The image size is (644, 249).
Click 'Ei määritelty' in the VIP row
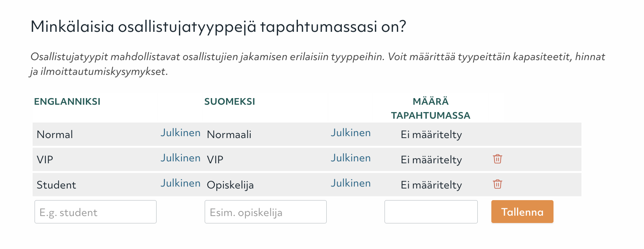click(431, 160)
